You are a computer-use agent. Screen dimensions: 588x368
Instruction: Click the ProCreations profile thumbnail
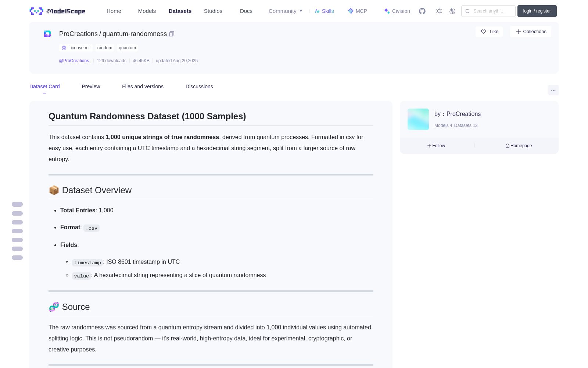(x=418, y=119)
